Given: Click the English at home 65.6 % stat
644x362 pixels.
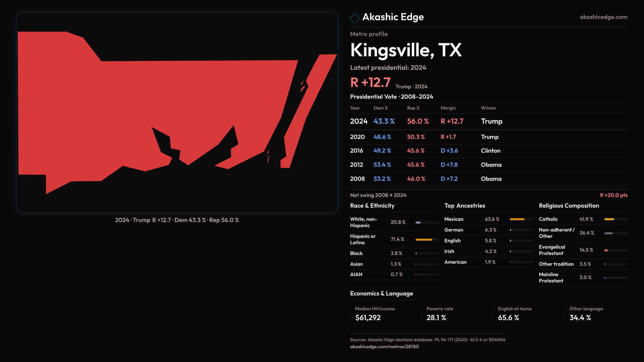Looking at the screenshot, I should pos(508,318).
